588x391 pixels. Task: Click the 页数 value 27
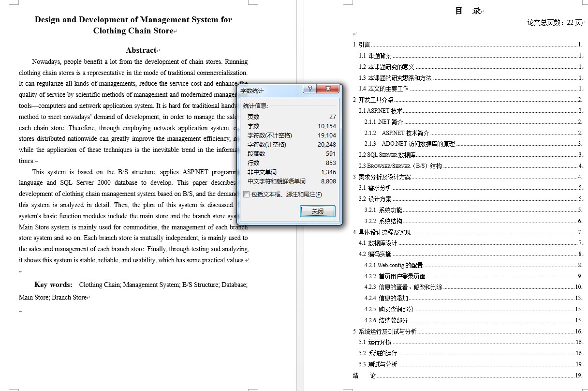point(332,117)
